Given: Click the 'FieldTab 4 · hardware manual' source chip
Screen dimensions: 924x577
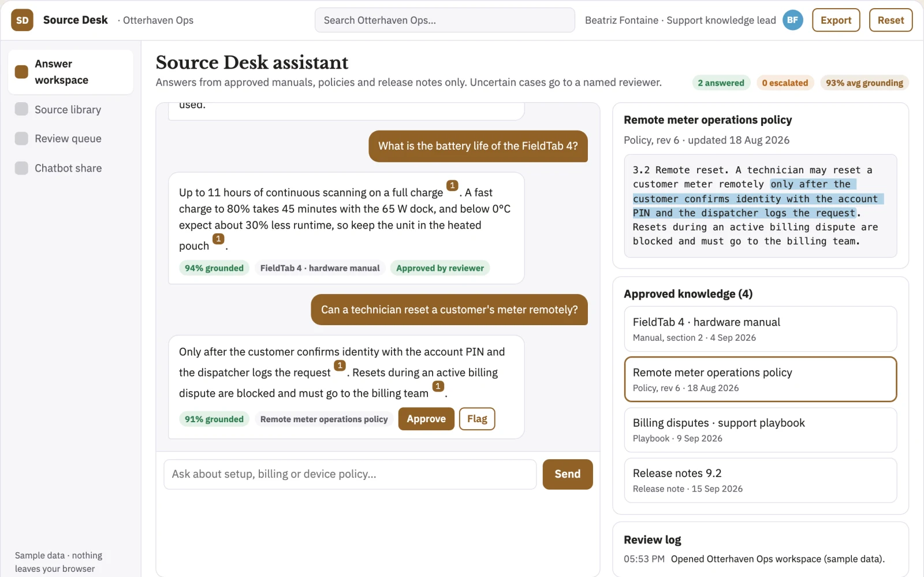Looking at the screenshot, I should 320,268.
